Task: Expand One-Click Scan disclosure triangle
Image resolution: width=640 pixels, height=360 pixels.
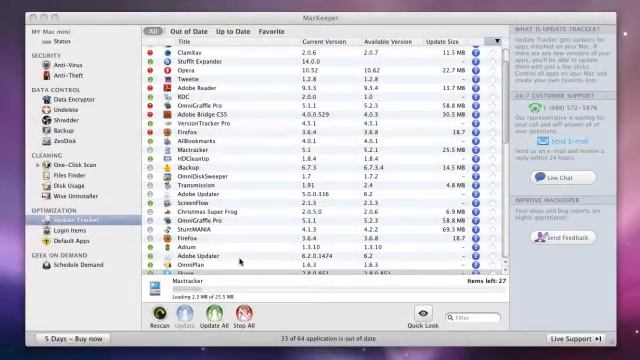Action: pos(38,165)
